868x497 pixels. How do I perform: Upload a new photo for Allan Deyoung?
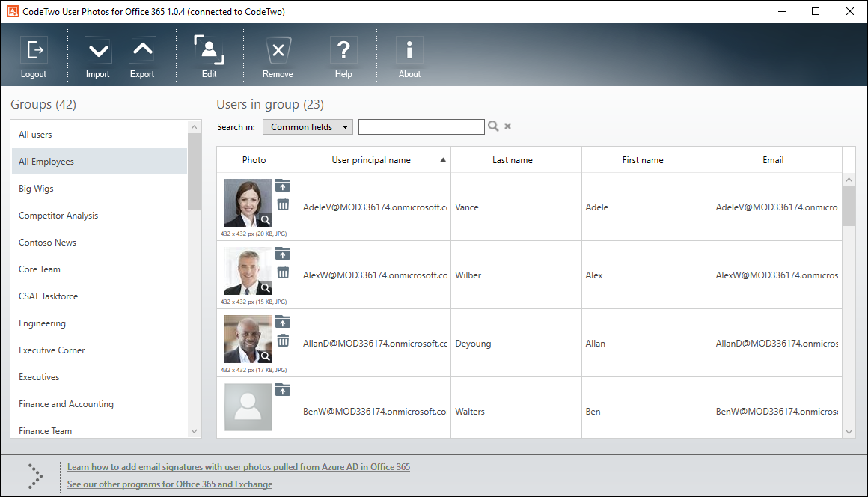click(x=283, y=322)
